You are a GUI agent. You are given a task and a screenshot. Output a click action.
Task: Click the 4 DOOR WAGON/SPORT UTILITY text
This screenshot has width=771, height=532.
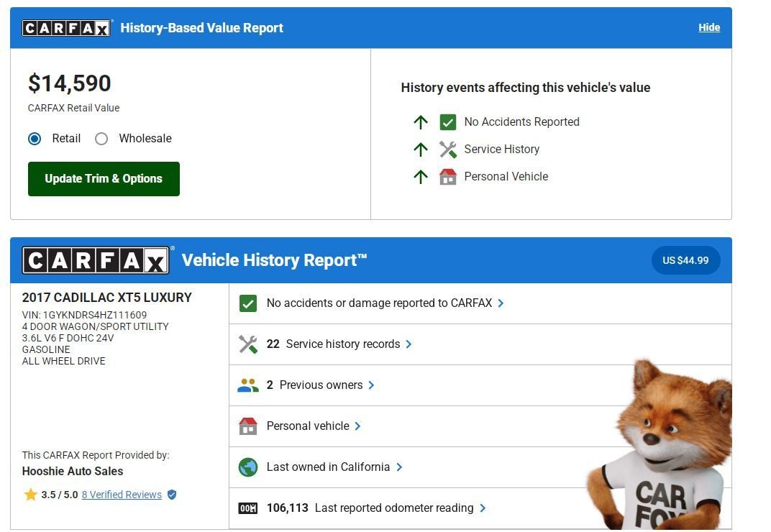pyautogui.click(x=96, y=326)
